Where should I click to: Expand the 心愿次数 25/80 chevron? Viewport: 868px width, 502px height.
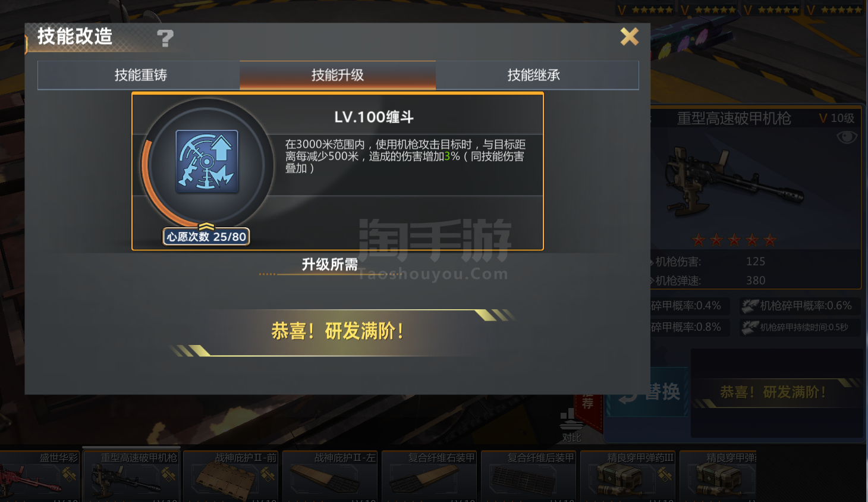(206, 226)
